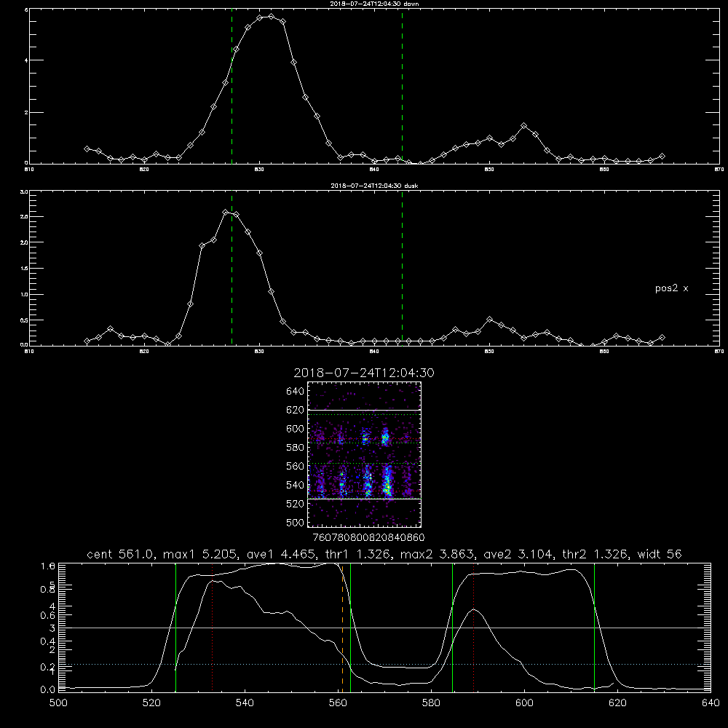
Task: Click heatmap y-axis label '580'
Action: click(296, 448)
